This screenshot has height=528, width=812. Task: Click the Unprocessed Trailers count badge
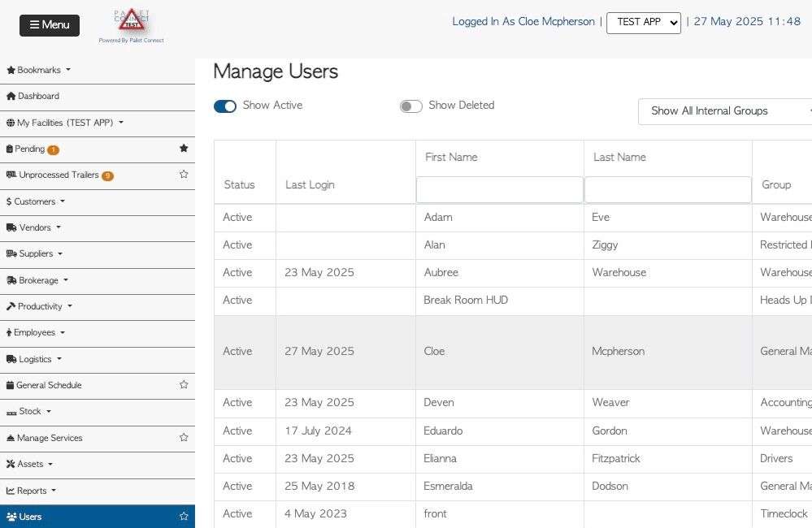pyautogui.click(x=108, y=175)
